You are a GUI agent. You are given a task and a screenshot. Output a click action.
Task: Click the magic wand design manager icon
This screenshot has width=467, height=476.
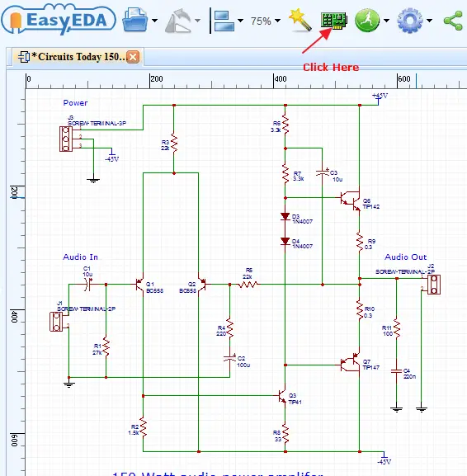pos(300,20)
